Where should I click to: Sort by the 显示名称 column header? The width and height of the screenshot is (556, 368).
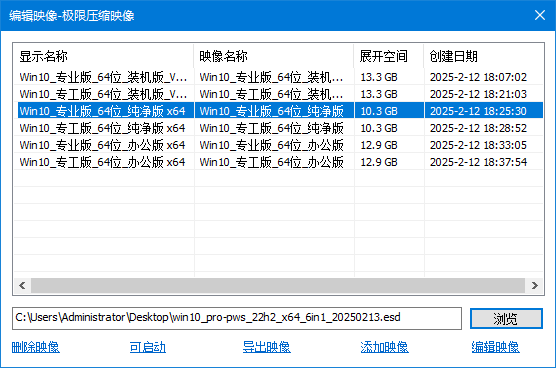[x=104, y=56]
